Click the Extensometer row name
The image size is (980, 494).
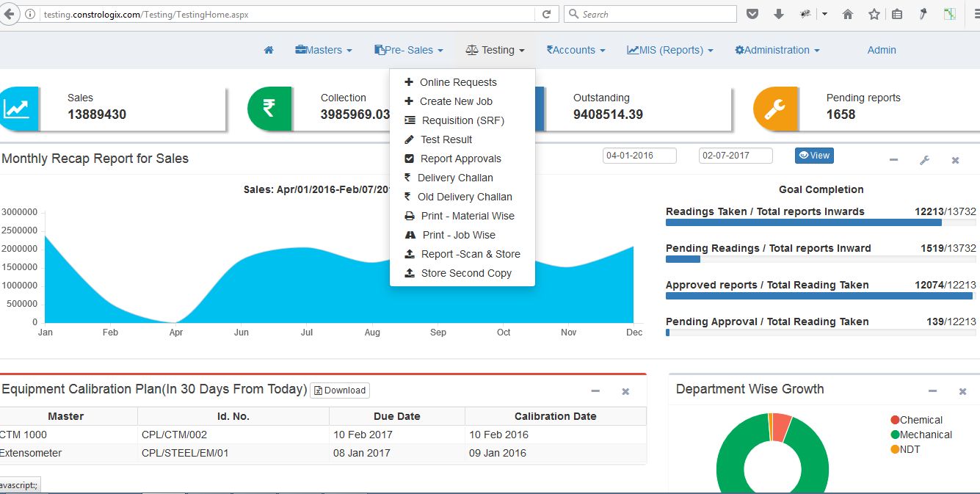[31, 453]
